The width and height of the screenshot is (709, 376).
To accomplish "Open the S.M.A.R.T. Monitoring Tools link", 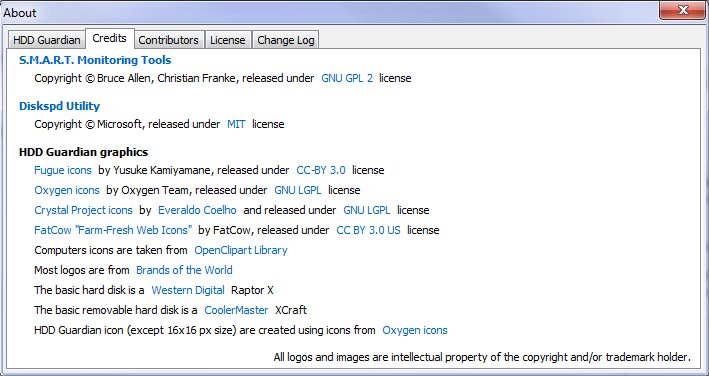I will coord(95,60).
